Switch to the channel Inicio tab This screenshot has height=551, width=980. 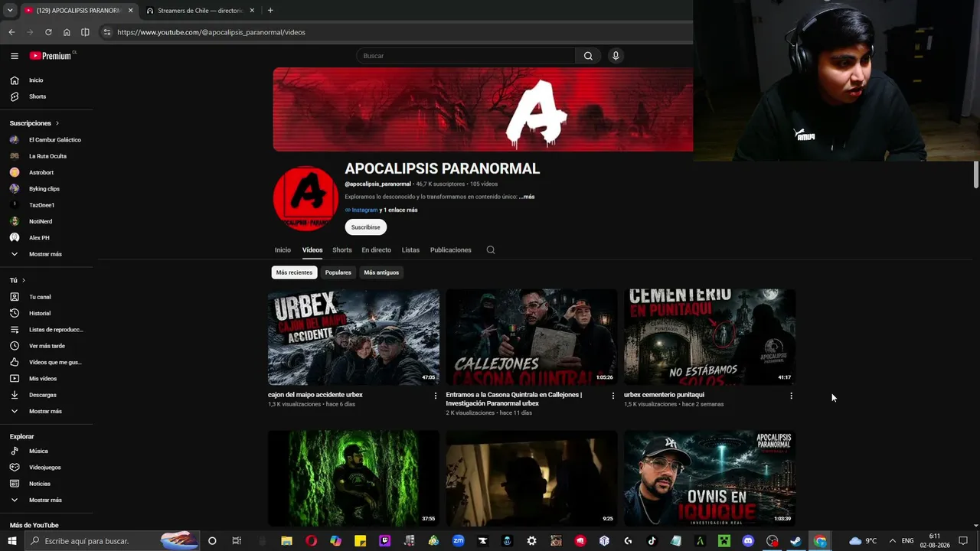pyautogui.click(x=283, y=250)
